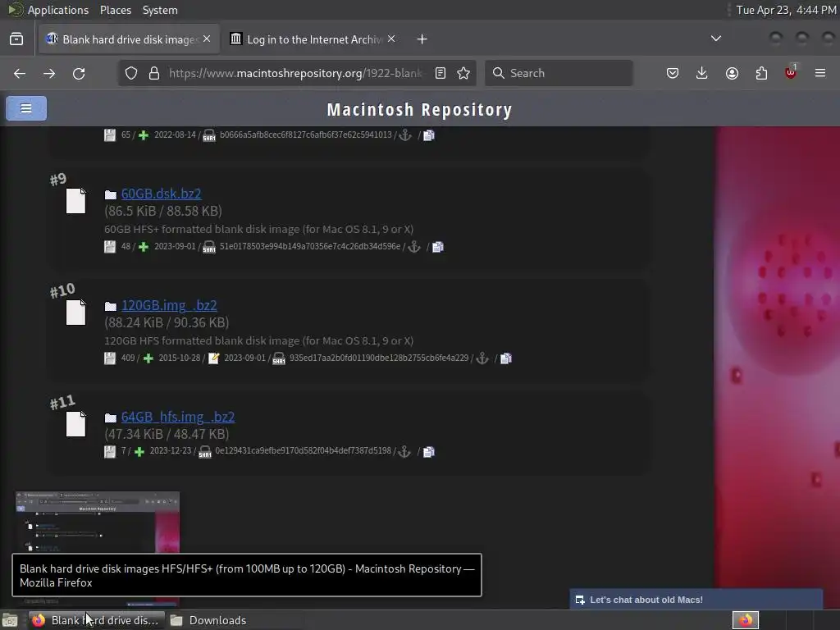This screenshot has height=630, width=840.
Task: Open the System menu
Action: tap(160, 10)
